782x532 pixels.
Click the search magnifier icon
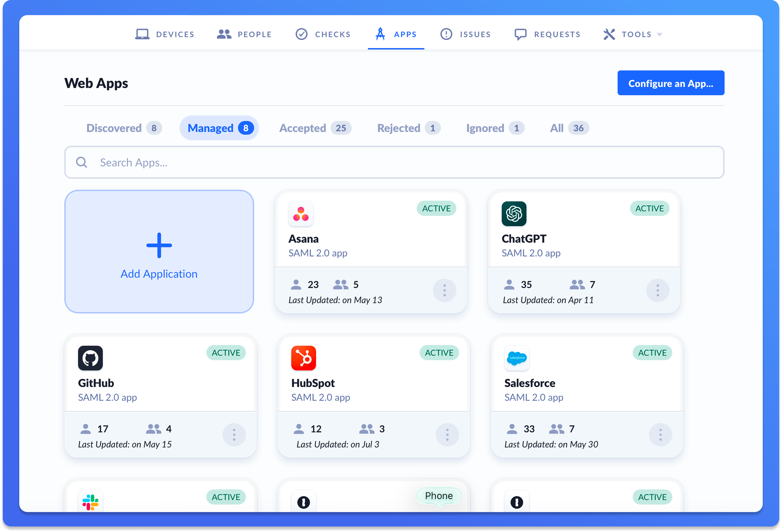[x=81, y=162]
